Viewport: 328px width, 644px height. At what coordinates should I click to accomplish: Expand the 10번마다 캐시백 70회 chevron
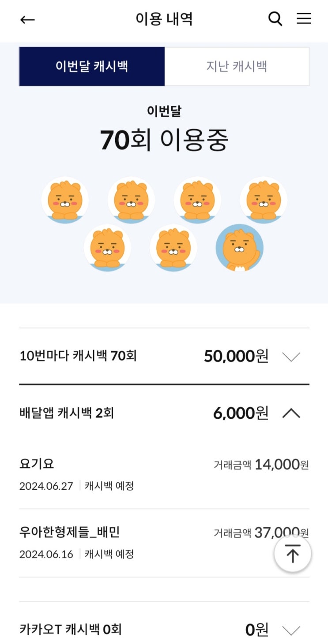[291, 357]
